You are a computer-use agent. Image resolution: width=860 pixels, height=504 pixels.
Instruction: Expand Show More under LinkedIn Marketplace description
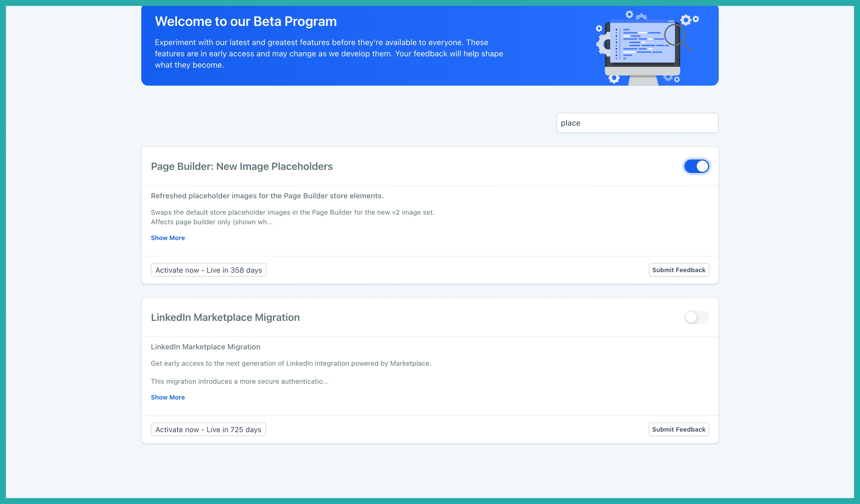[x=167, y=397]
